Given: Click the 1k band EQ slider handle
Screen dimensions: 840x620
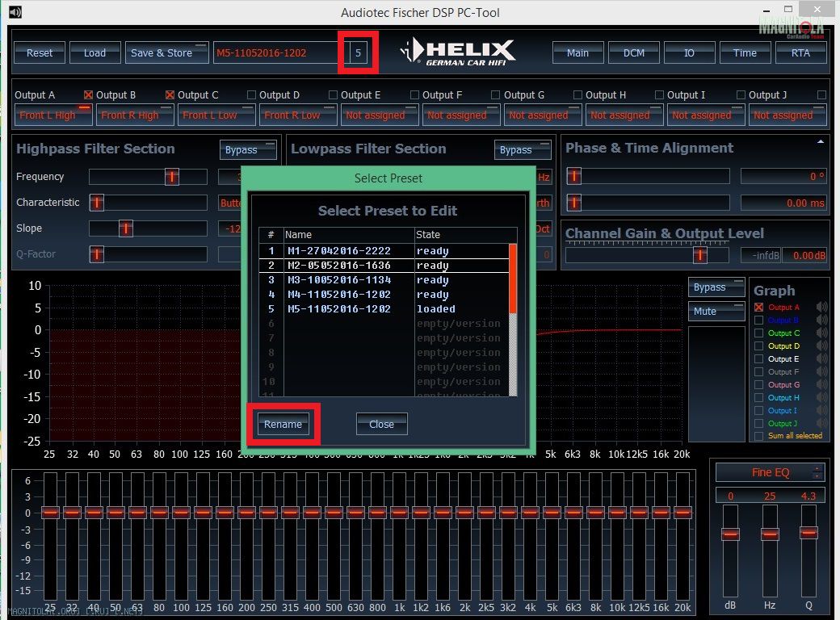Looking at the screenshot, I should [399, 512].
